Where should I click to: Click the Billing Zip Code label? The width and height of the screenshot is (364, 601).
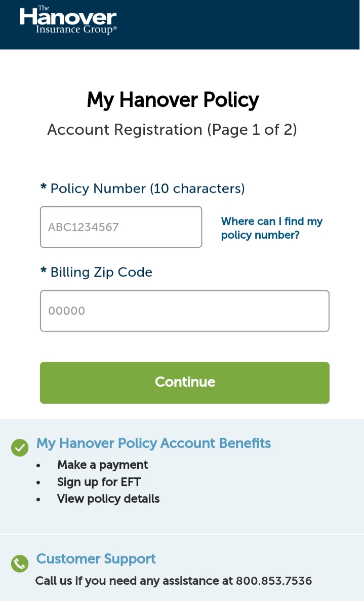point(101,272)
